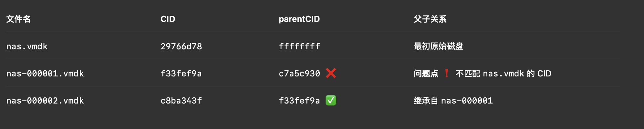
Task: Click the 文件名 column header
Action: pos(18,19)
